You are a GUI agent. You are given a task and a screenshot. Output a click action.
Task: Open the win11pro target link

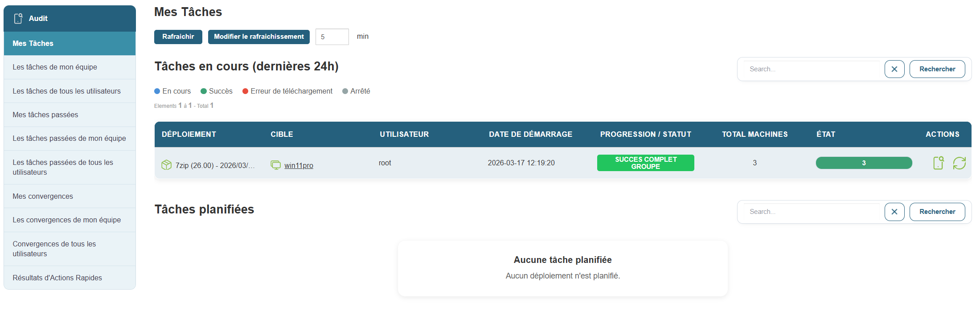pyautogui.click(x=299, y=165)
